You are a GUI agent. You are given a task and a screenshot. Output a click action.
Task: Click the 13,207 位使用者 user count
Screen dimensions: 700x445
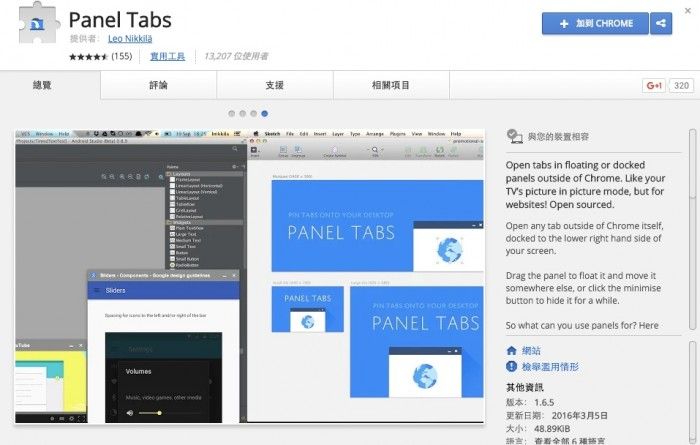coord(236,56)
